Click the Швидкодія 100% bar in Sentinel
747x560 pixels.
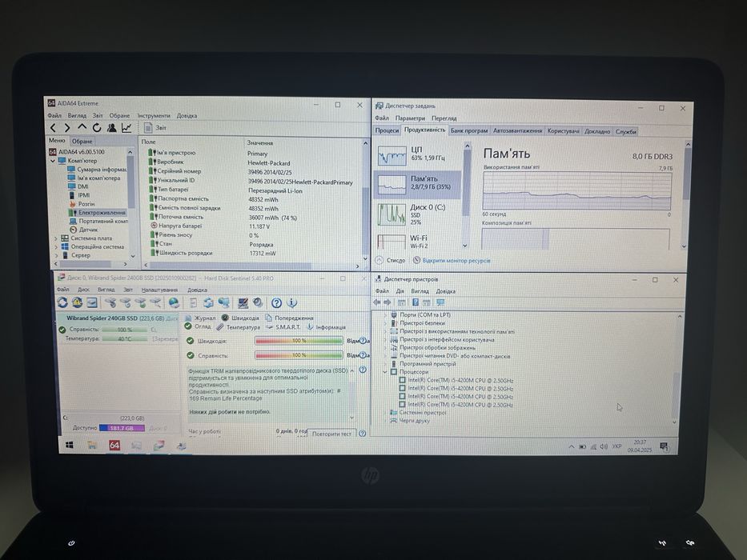point(299,341)
